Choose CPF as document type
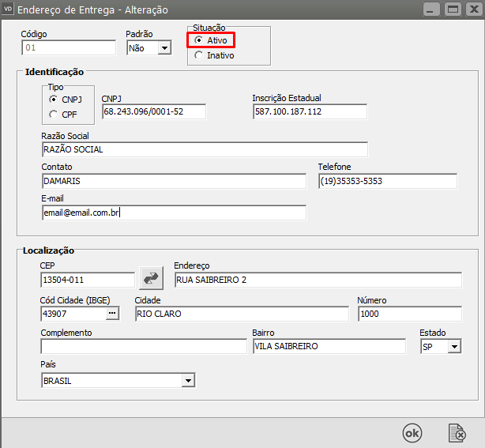This screenshot has width=485, height=448. coord(53,115)
